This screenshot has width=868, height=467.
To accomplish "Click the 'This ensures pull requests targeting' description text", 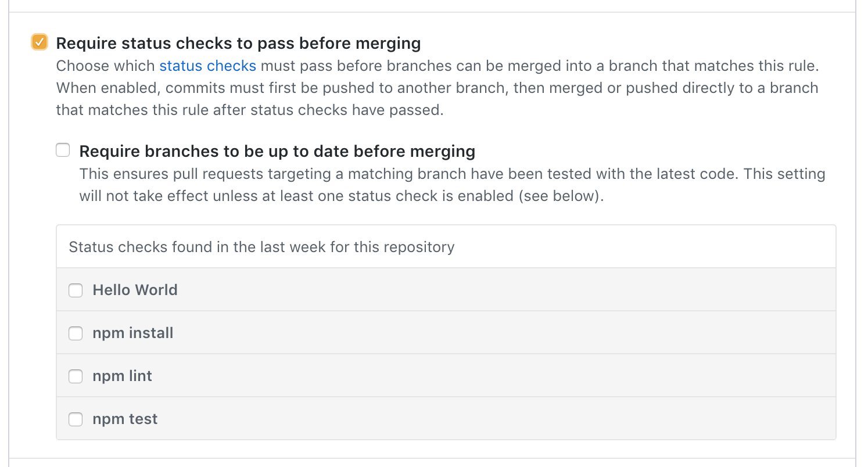I will (x=452, y=185).
